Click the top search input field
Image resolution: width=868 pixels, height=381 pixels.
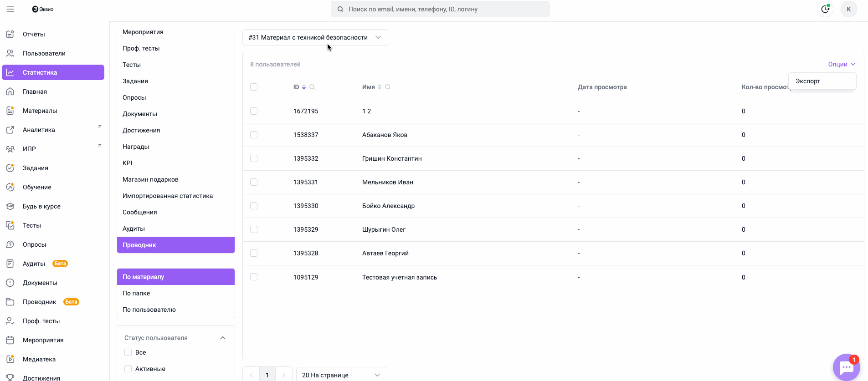tap(440, 9)
